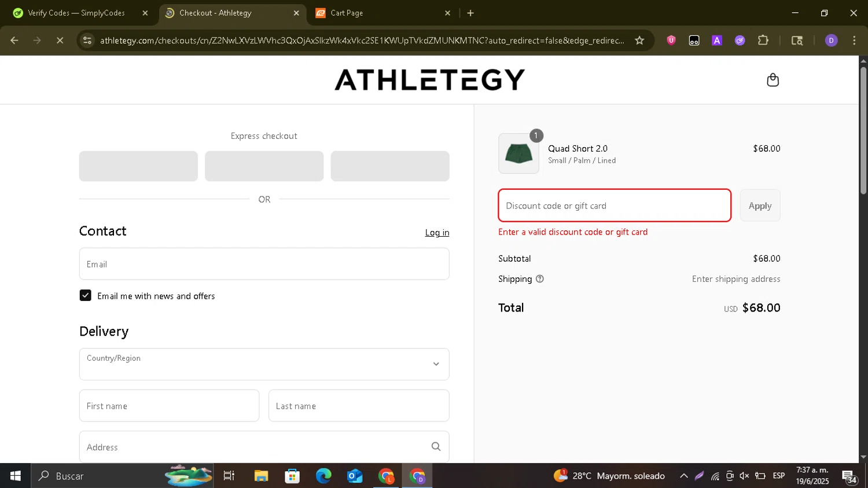Screen dimensions: 868x488
Task: Open the circular purple extension icon
Action: click(740, 41)
